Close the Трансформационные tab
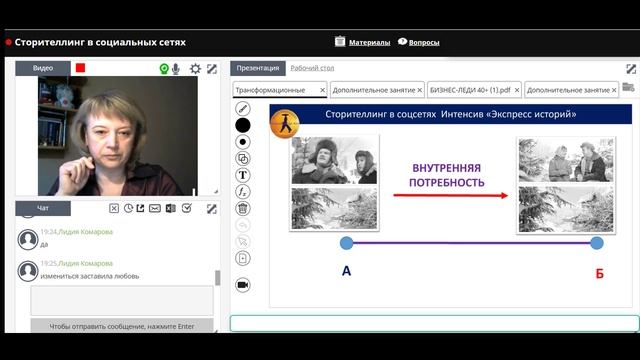 tap(322, 90)
